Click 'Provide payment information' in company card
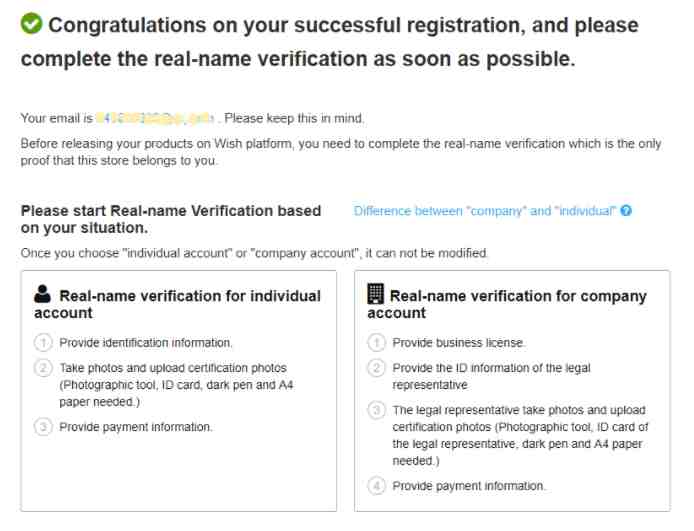Image resolution: width=694 pixels, height=531 pixels. 469,486
